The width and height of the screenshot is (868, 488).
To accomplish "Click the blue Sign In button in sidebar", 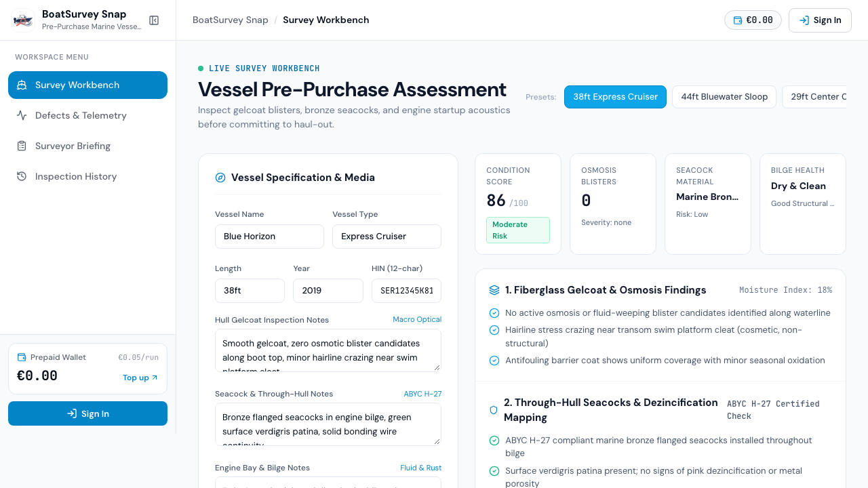I will pyautogui.click(x=87, y=413).
